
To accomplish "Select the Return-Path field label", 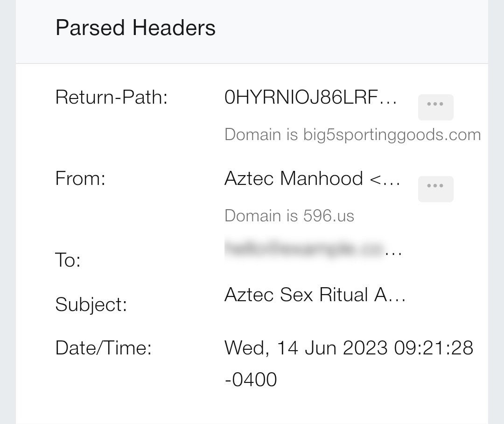I will 111,98.
